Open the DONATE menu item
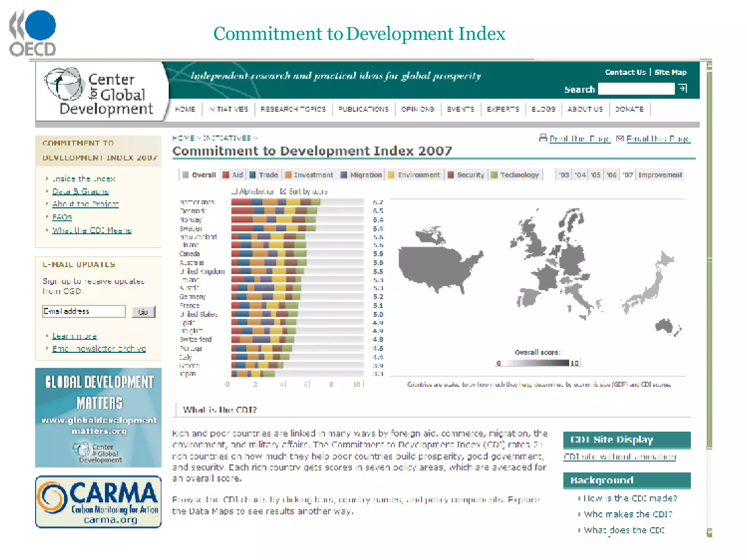 coord(629,109)
